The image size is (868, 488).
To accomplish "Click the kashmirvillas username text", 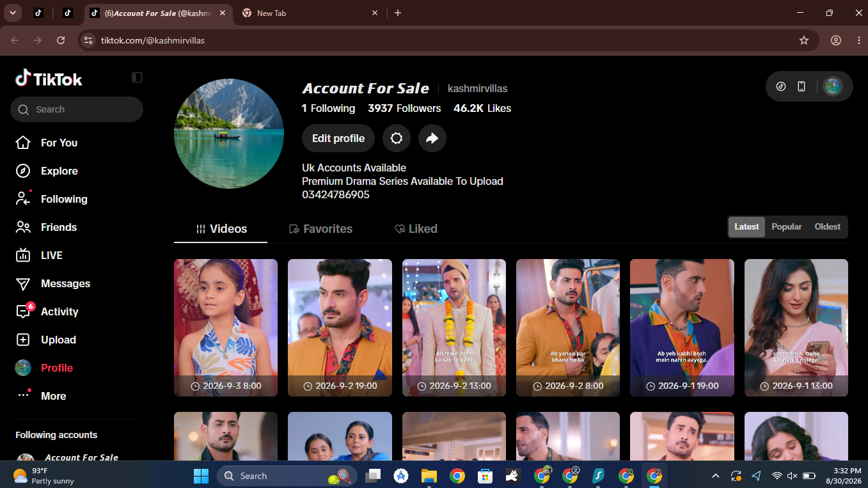I will (478, 88).
